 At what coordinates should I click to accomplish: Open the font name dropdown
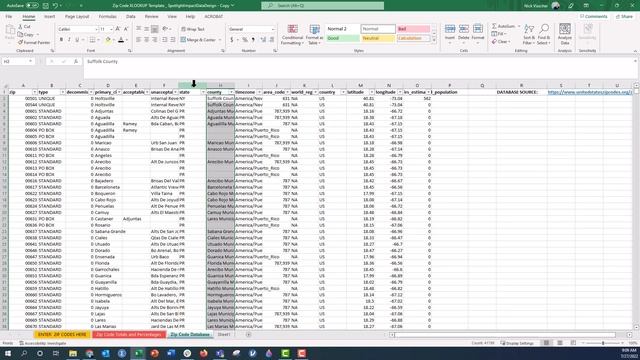click(96, 29)
